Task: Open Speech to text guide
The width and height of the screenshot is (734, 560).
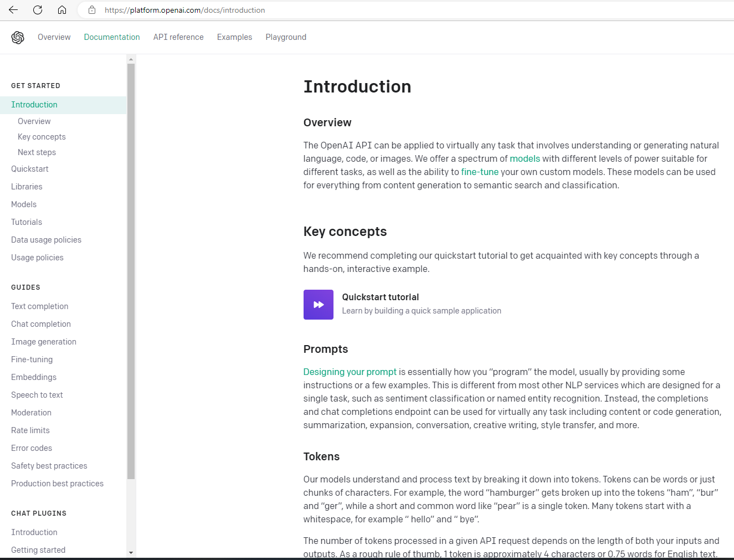Action: [37, 395]
